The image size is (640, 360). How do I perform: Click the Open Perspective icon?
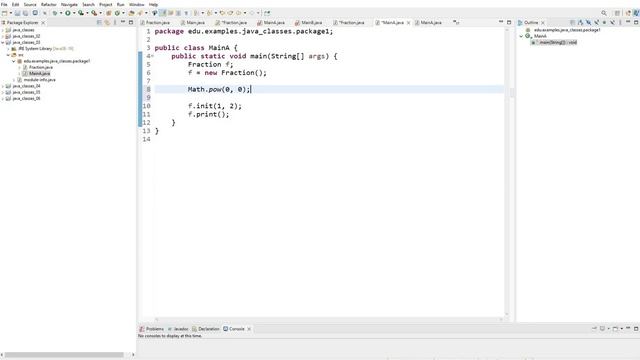(x=617, y=13)
